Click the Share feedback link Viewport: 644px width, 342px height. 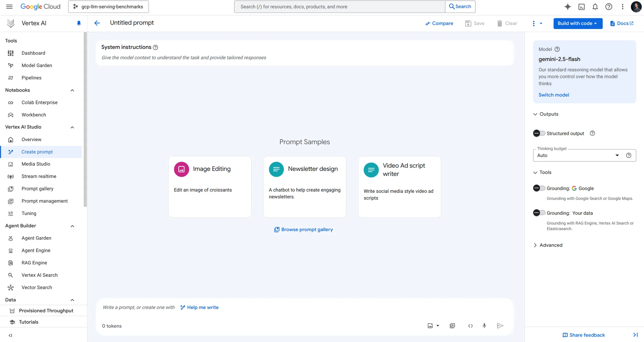(x=584, y=335)
